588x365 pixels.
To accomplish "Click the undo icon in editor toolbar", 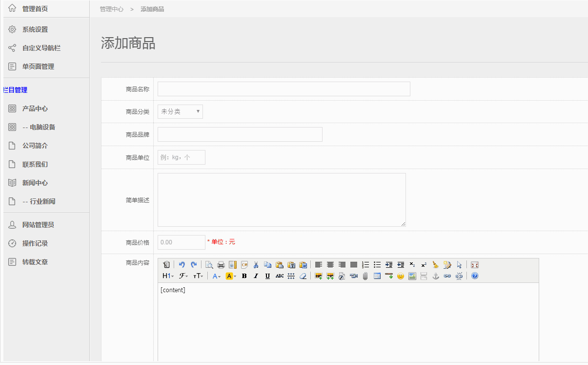I will [182, 265].
